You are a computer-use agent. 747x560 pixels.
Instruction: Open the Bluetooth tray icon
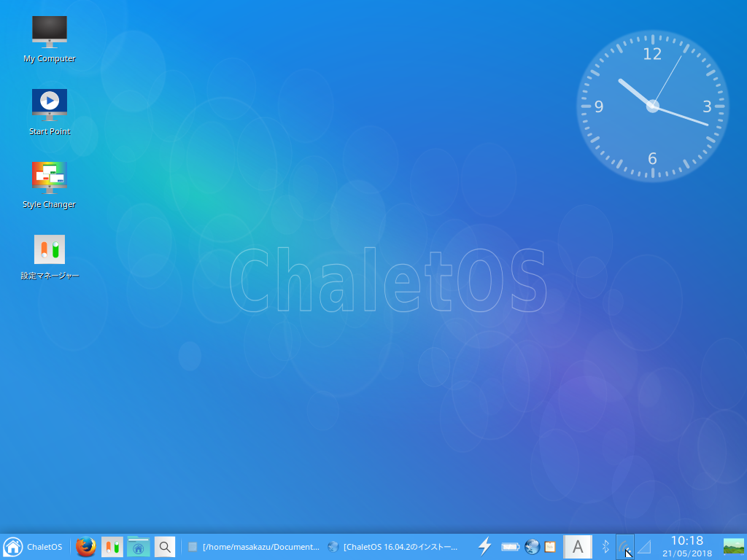pos(605,547)
